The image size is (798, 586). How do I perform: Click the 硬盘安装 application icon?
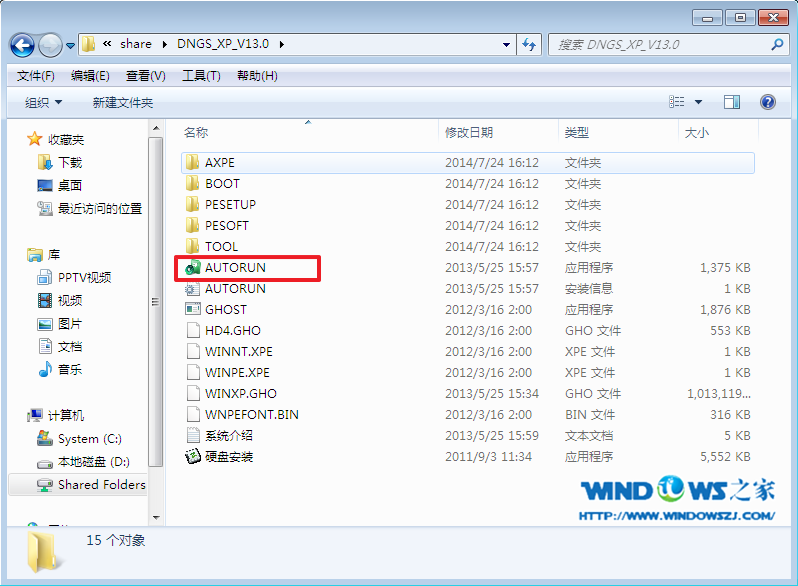pos(193,457)
